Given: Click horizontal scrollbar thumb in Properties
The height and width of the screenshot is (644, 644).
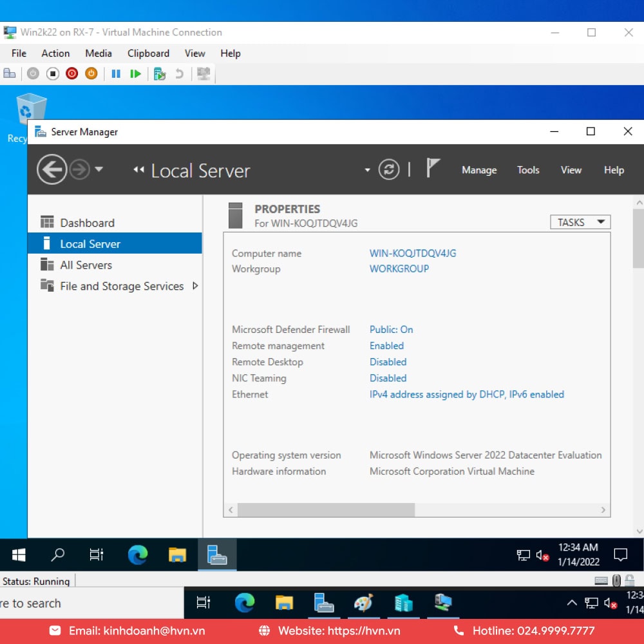Looking at the screenshot, I should [326, 509].
